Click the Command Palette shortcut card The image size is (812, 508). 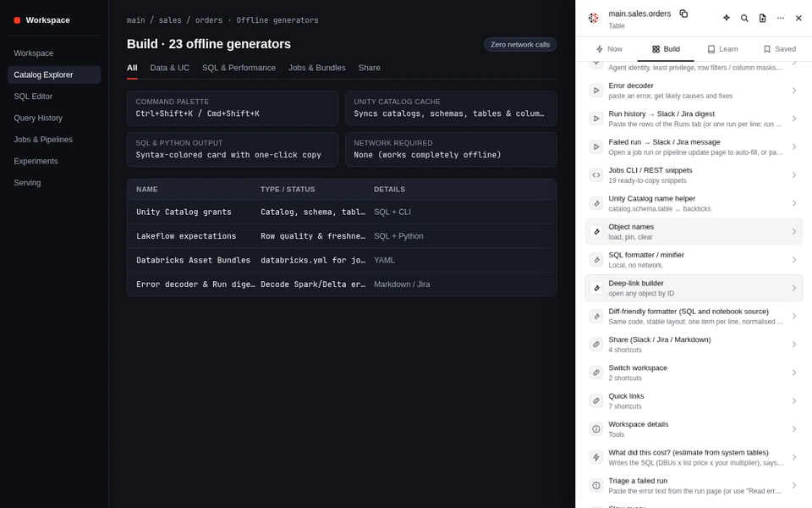point(233,108)
